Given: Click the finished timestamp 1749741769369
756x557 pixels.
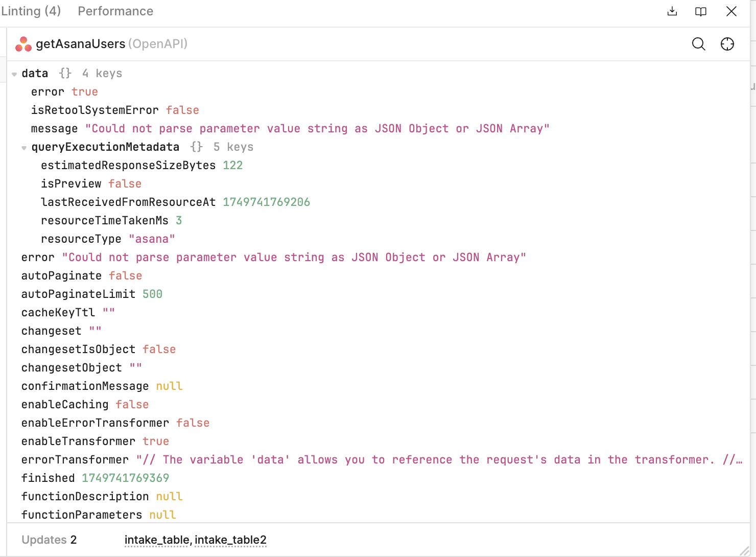Looking at the screenshot, I should click(125, 478).
